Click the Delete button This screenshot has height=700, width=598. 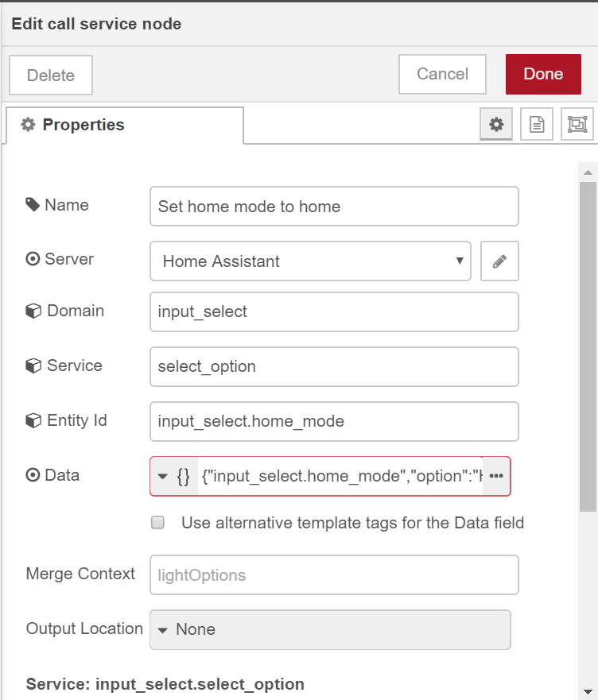tap(51, 75)
